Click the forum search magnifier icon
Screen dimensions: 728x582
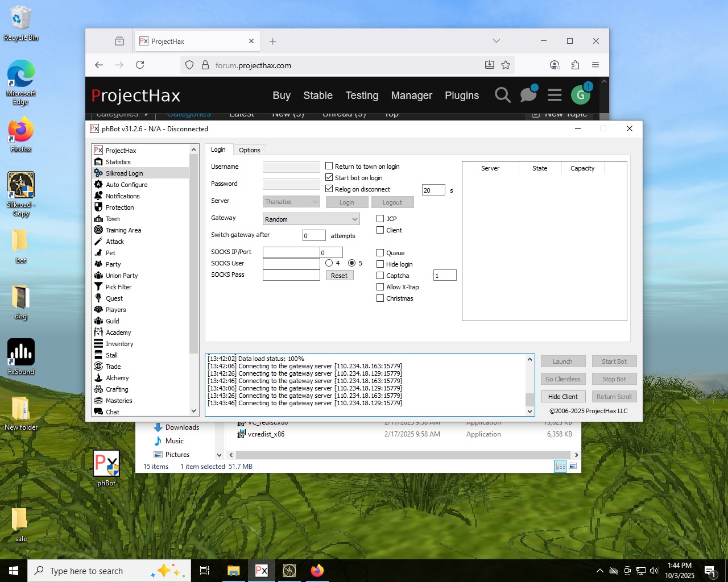point(502,95)
